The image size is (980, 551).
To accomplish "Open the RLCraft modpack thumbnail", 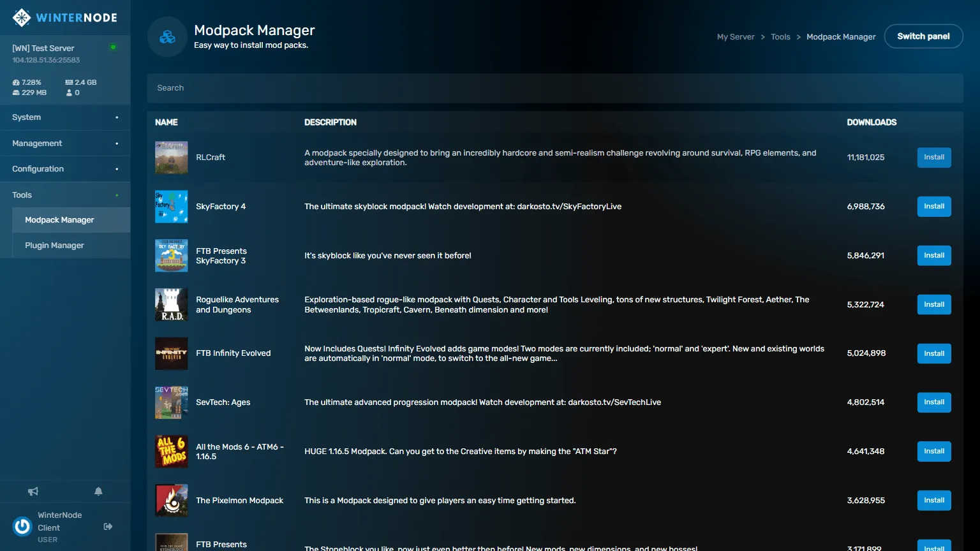I will click(172, 158).
